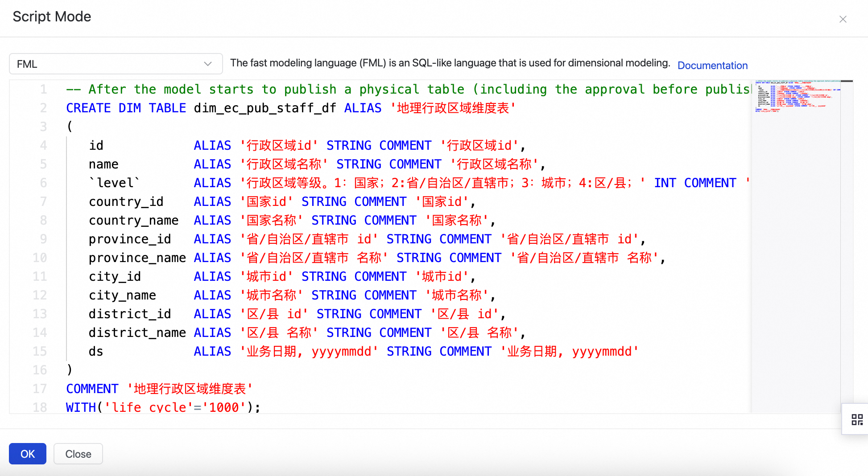Click the ds column name

pos(96,351)
